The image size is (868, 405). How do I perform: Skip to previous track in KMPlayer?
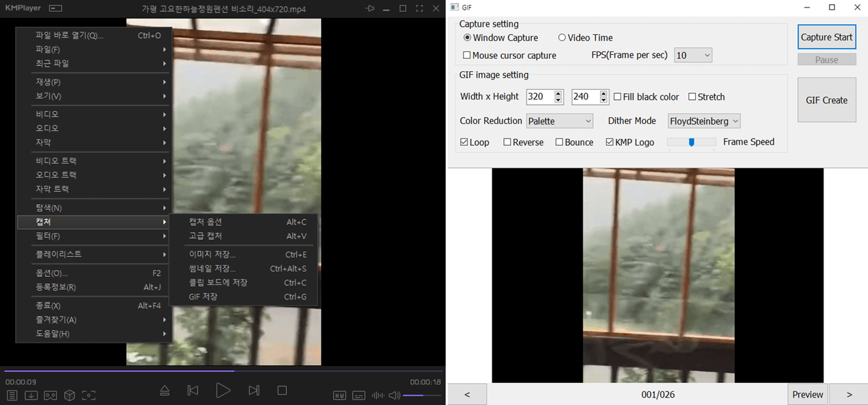[193, 391]
